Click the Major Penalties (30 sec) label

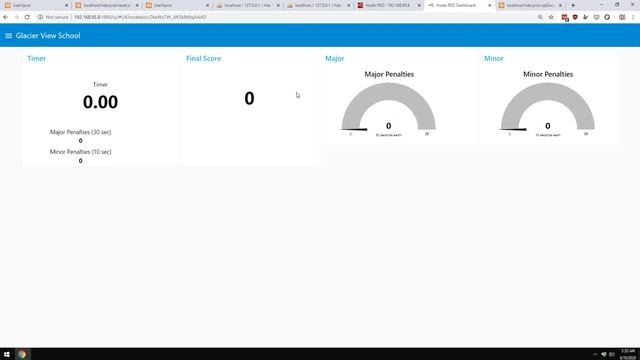[80, 132]
